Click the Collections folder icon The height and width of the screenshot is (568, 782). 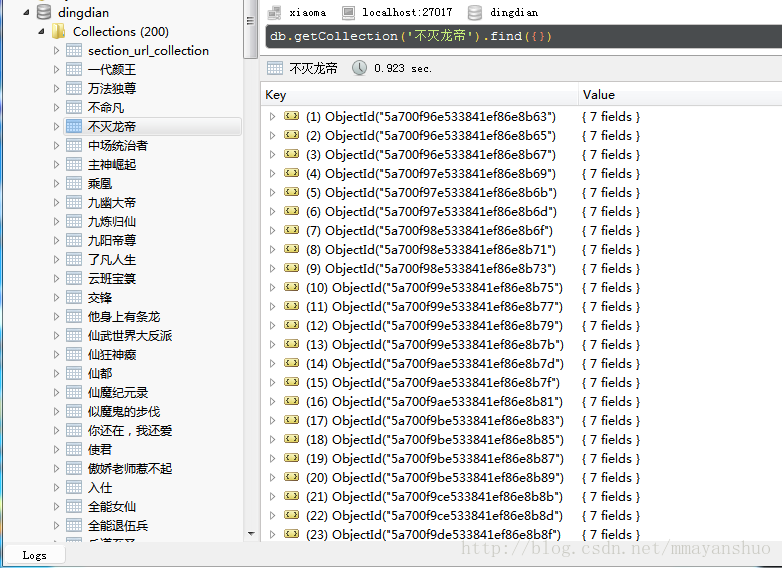(59, 31)
